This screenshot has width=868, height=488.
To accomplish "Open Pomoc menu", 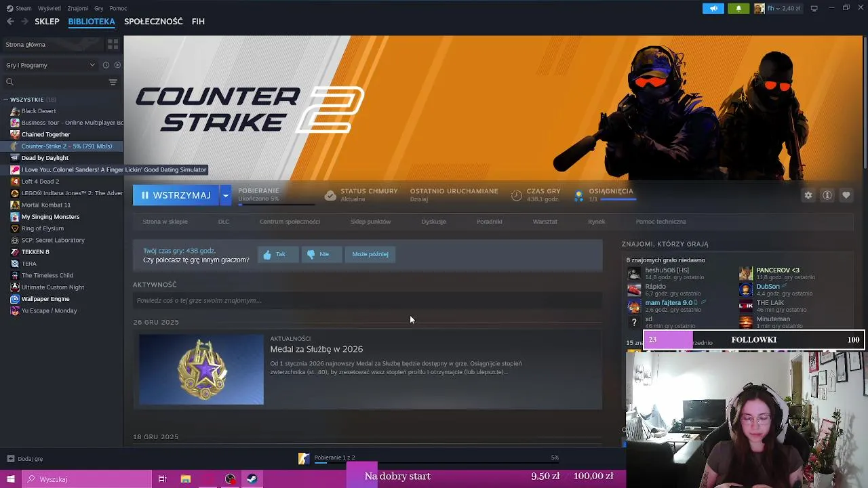I will [118, 8].
